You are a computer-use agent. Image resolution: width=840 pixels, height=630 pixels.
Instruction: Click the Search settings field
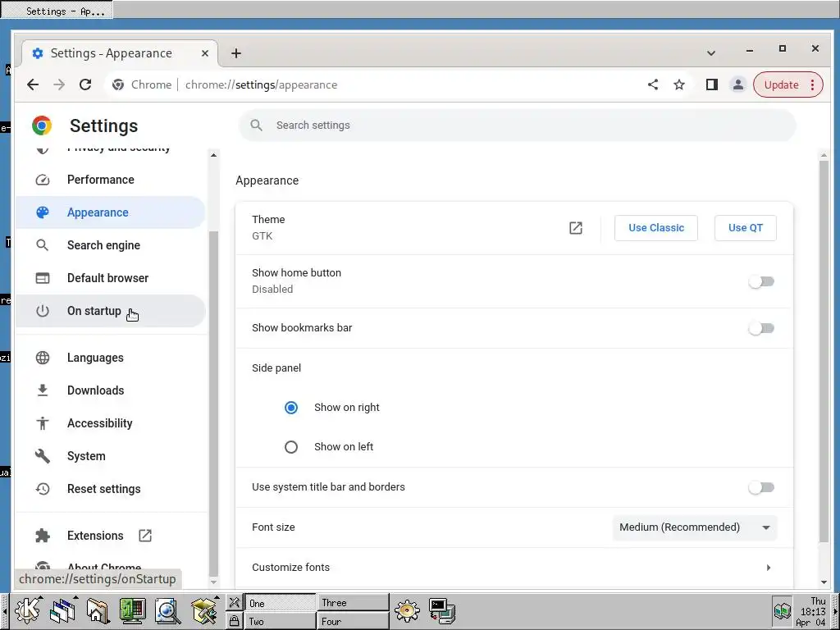517,126
